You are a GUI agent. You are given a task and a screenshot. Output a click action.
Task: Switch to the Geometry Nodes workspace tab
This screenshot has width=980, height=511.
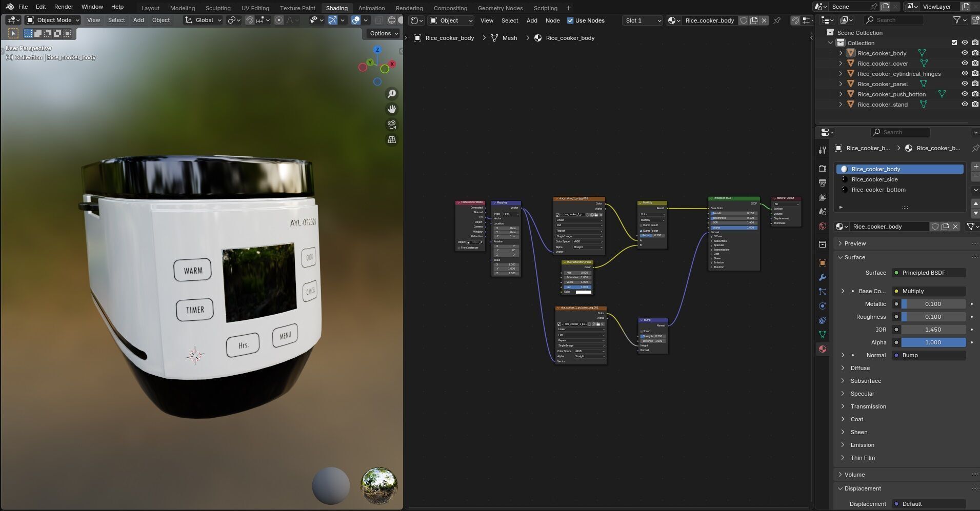pos(500,8)
